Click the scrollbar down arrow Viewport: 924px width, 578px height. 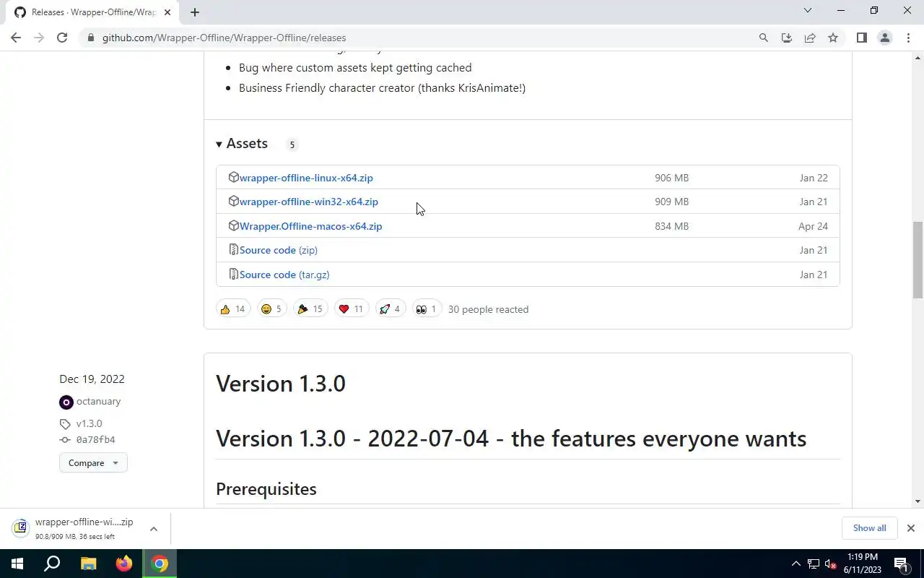click(x=918, y=501)
